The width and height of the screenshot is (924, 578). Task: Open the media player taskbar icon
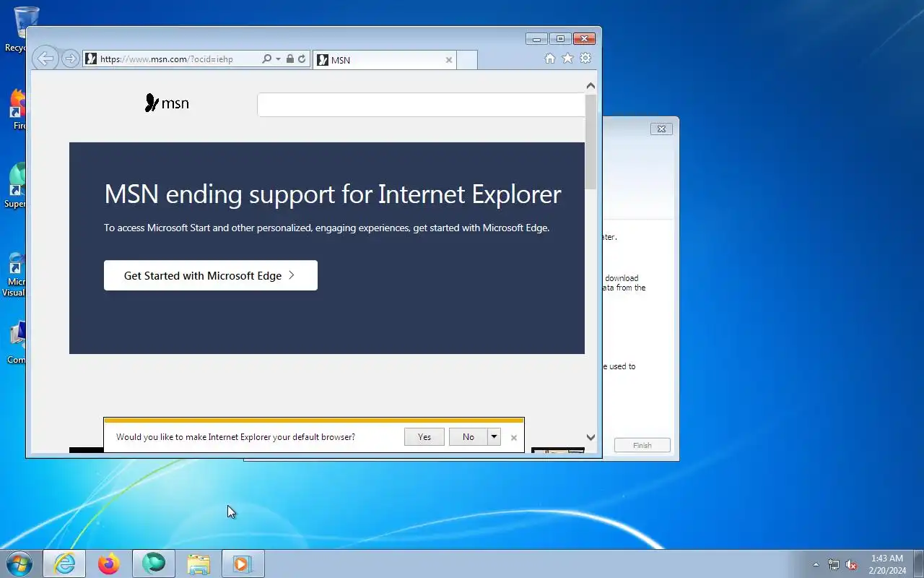(x=243, y=564)
